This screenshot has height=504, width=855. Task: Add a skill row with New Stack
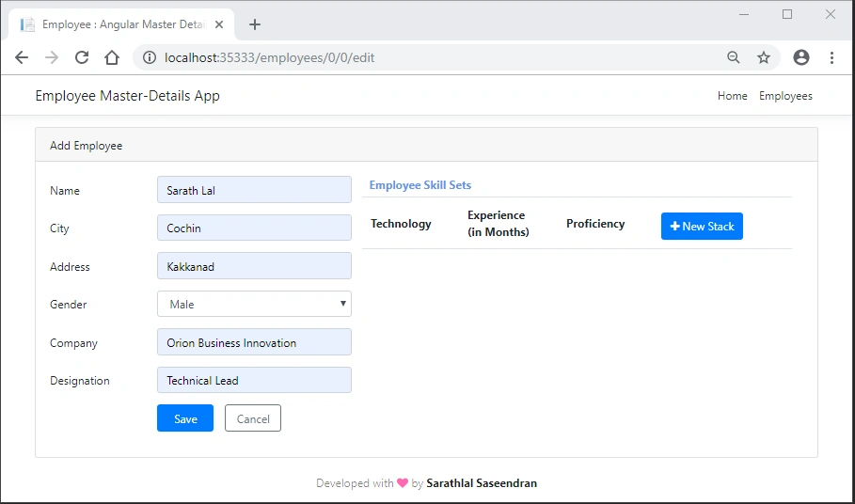click(x=702, y=226)
